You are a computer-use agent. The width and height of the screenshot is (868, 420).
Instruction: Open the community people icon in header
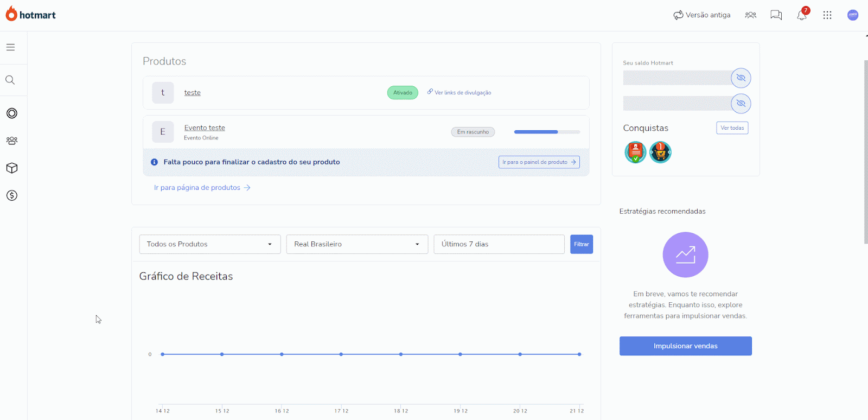click(x=751, y=15)
